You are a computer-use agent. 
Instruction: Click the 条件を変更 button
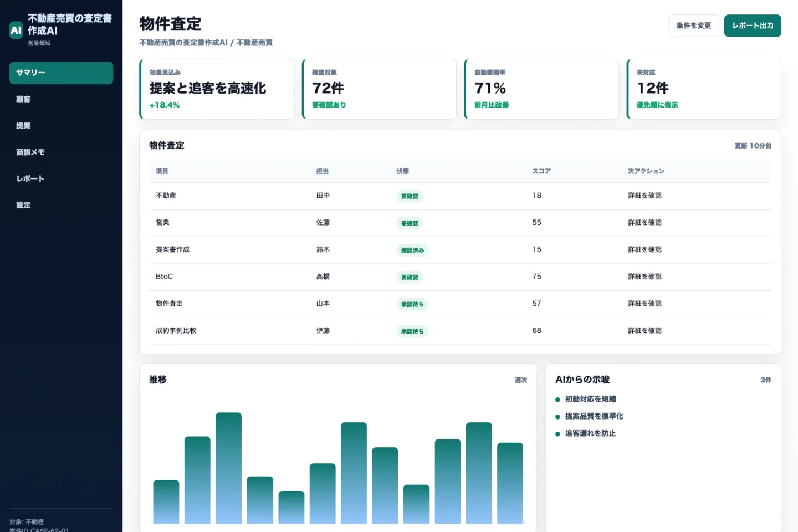(x=694, y=25)
